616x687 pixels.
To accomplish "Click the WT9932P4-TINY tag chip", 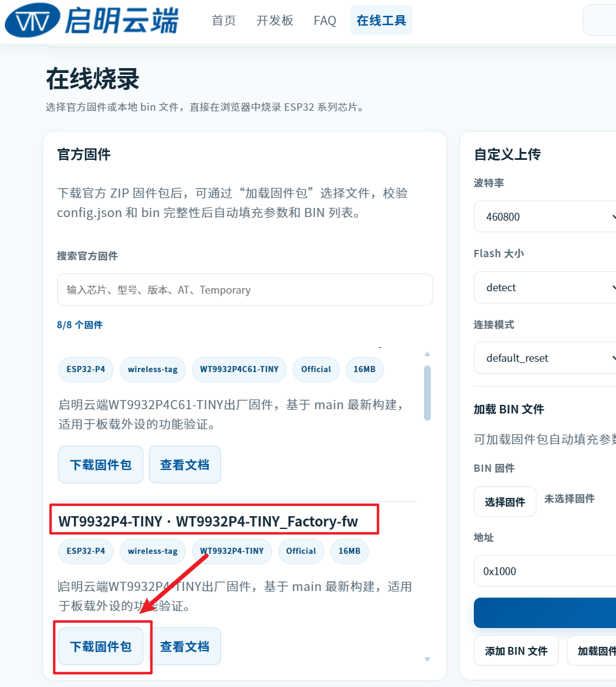I will click(x=232, y=551).
